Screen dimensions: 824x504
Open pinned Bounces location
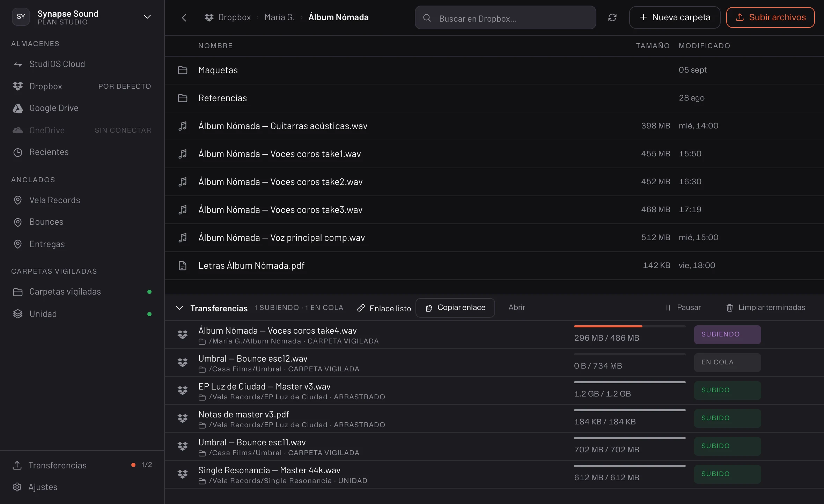pyautogui.click(x=82, y=222)
